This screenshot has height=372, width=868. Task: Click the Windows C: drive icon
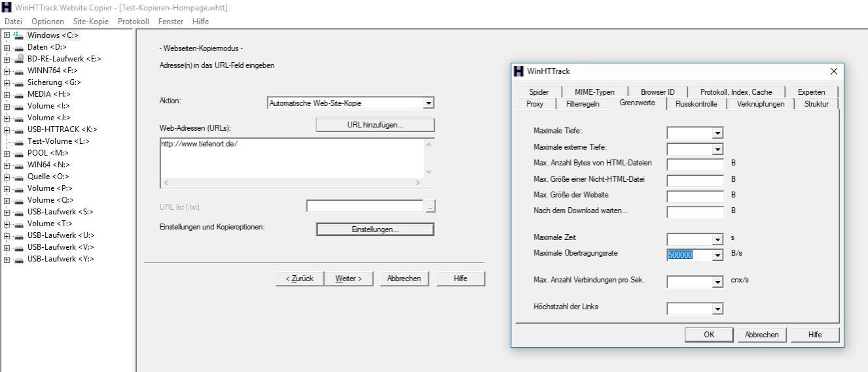[x=18, y=35]
